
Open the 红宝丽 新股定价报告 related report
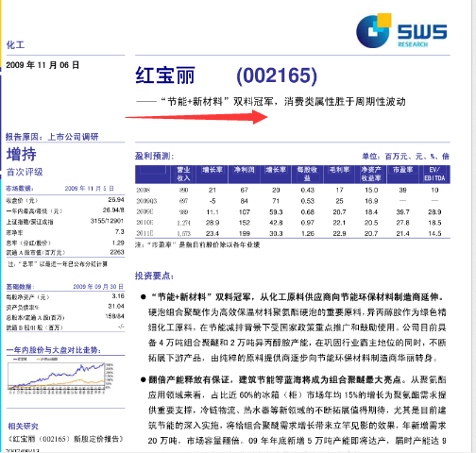[65, 439]
